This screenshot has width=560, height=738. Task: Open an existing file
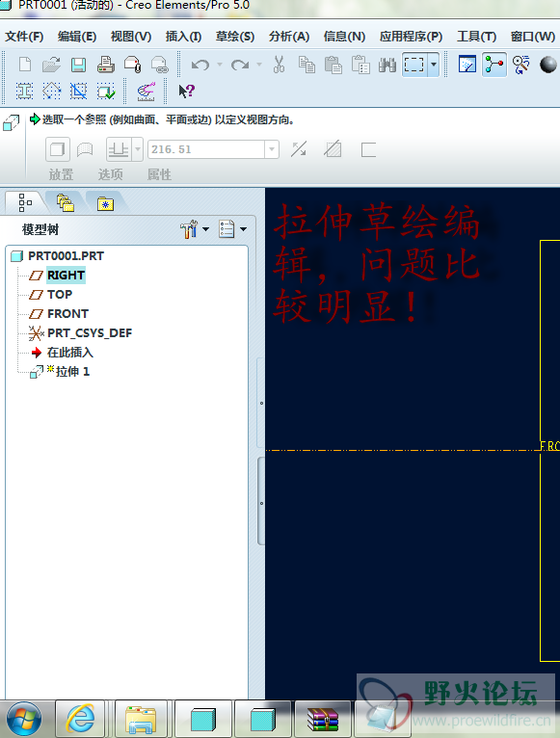click(51, 64)
